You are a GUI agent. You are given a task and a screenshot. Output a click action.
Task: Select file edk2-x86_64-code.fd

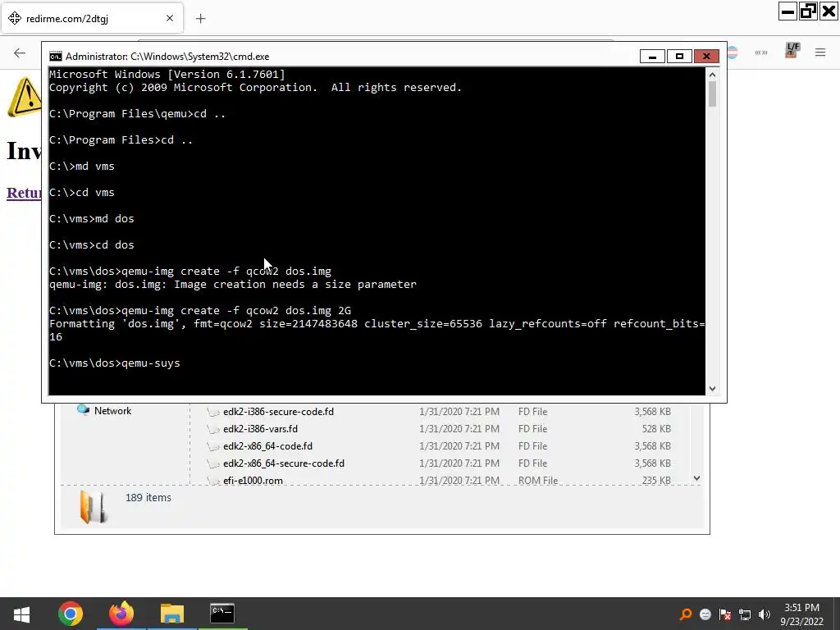tap(268, 446)
